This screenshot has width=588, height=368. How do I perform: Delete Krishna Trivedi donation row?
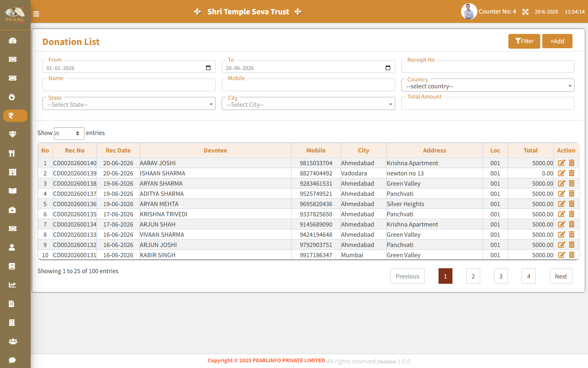point(572,214)
